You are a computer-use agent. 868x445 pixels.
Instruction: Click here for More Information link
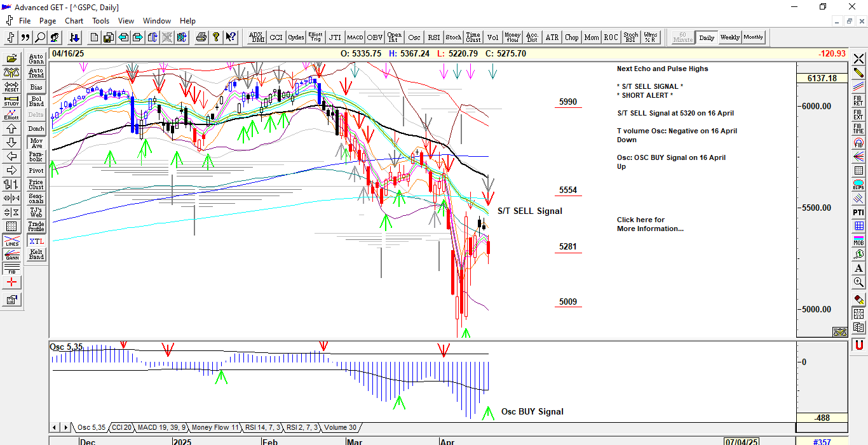649,224
